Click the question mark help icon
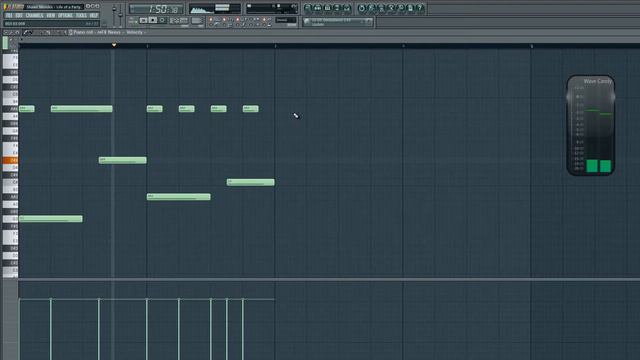The width and height of the screenshot is (640, 360). coord(420,8)
